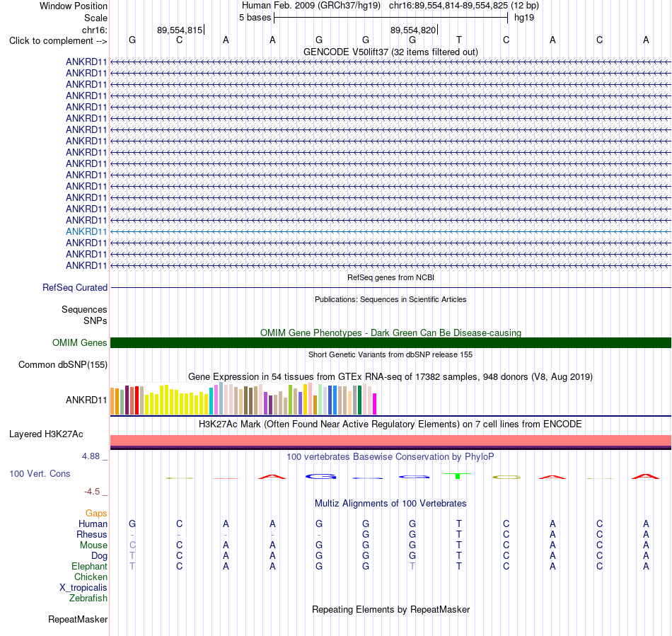Click the Human Feb. 2009 (GRCh37/hg19) assembly text

311,6
